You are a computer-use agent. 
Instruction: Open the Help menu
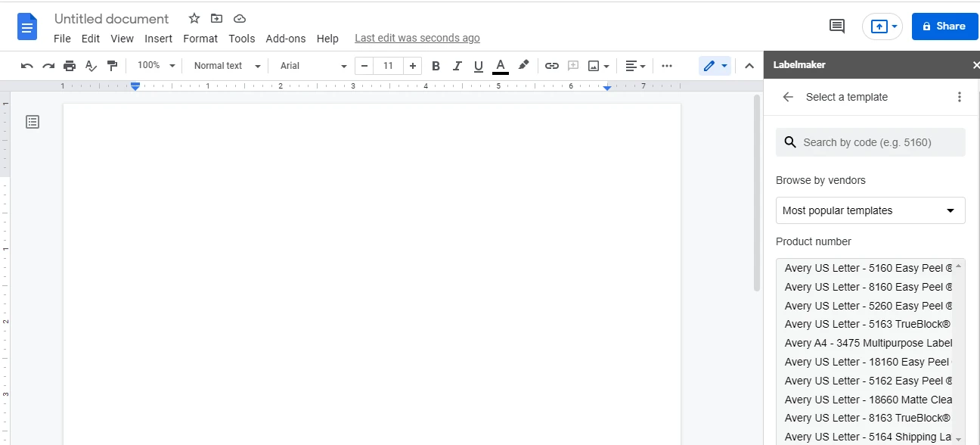(327, 39)
